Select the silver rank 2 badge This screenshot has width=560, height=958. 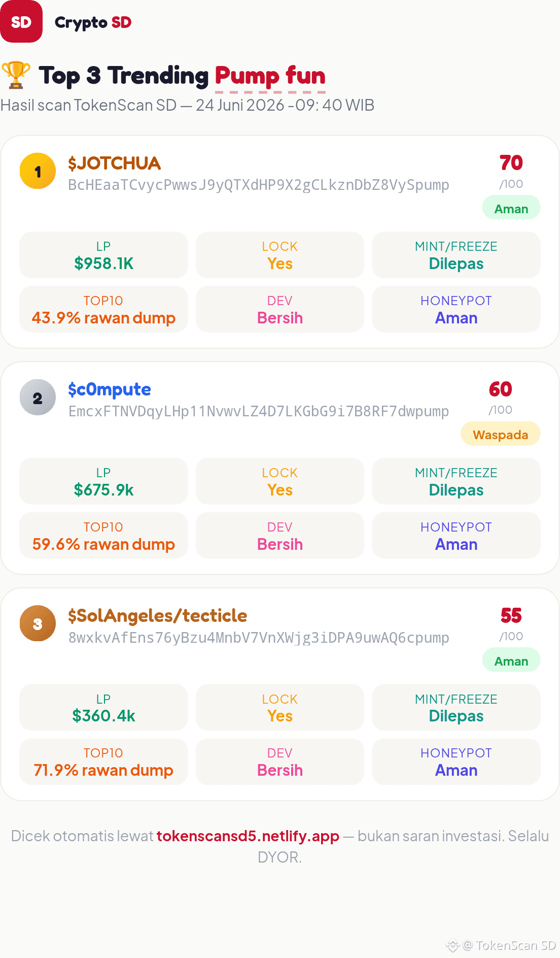tap(38, 398)
